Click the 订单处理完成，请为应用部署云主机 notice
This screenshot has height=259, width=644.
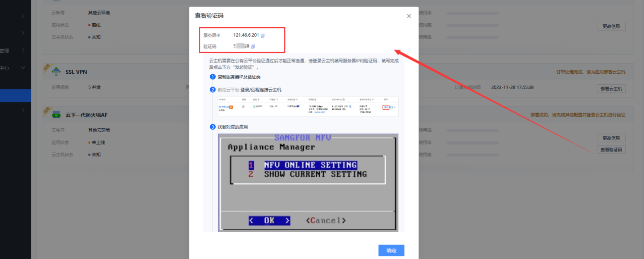[591, 72]
